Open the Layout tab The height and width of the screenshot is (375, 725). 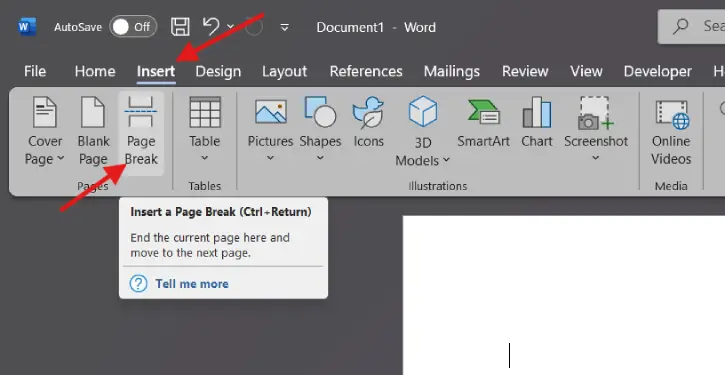pyautogui.click(x=284, y=72)
